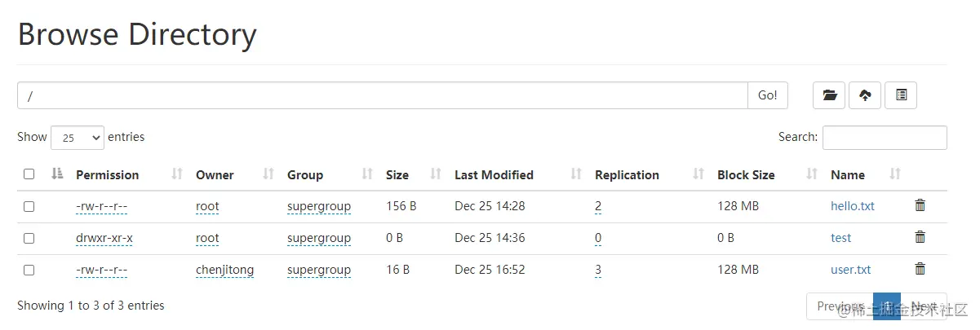Open the test directory link
This screenshot has height=330, width=980.
[840, 238]
